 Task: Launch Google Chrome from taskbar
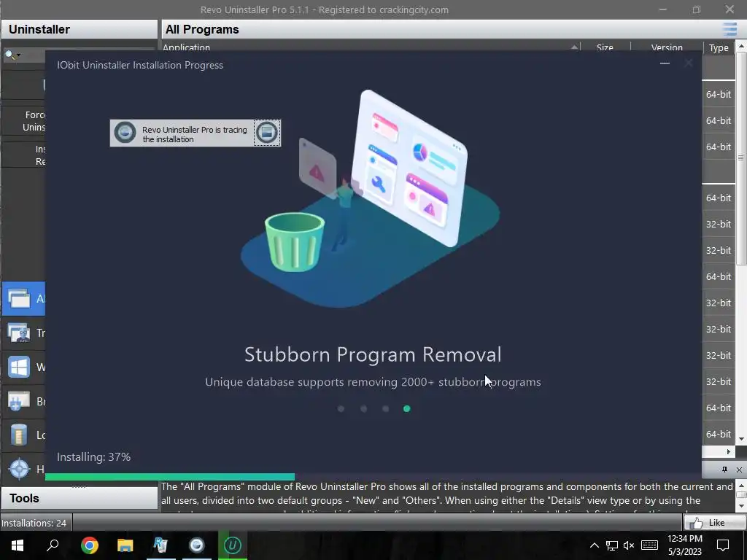89,545
